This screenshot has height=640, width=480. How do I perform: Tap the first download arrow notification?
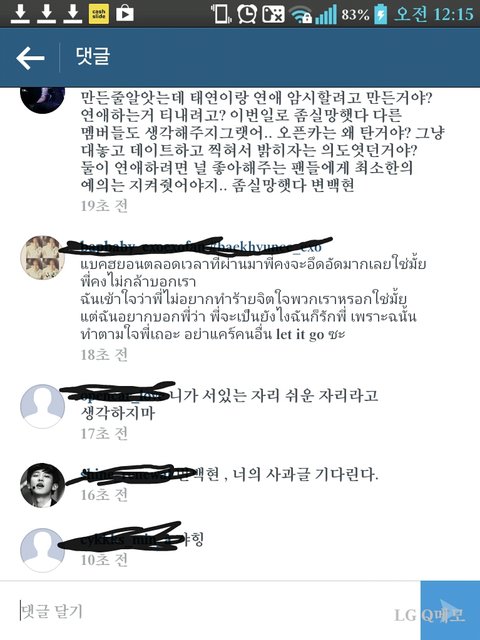(20, 13)
